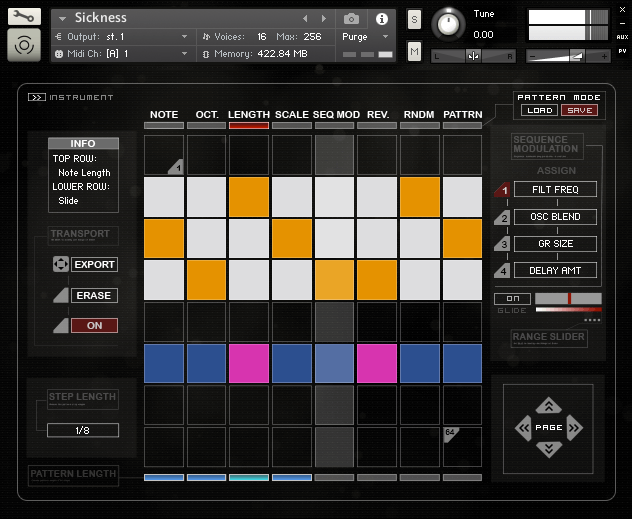Click the page right arrow
The height and width of the screenshot is (519, 632).
point(575,428)
